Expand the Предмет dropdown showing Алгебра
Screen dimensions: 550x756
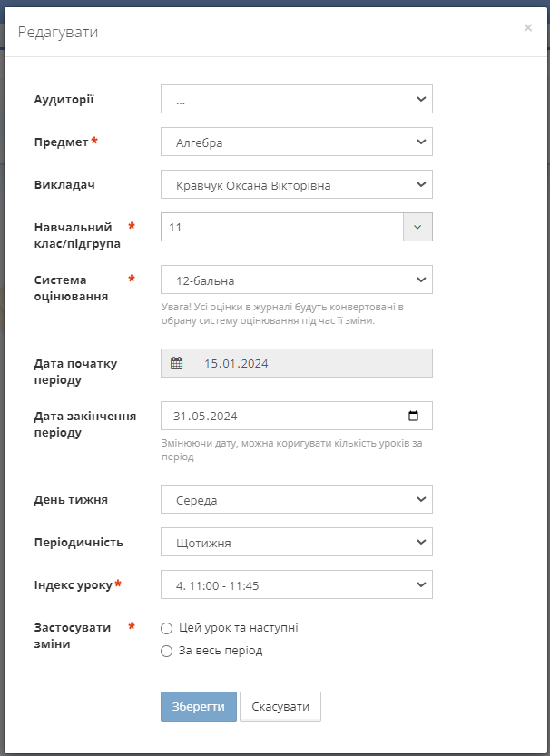(296, 142)
